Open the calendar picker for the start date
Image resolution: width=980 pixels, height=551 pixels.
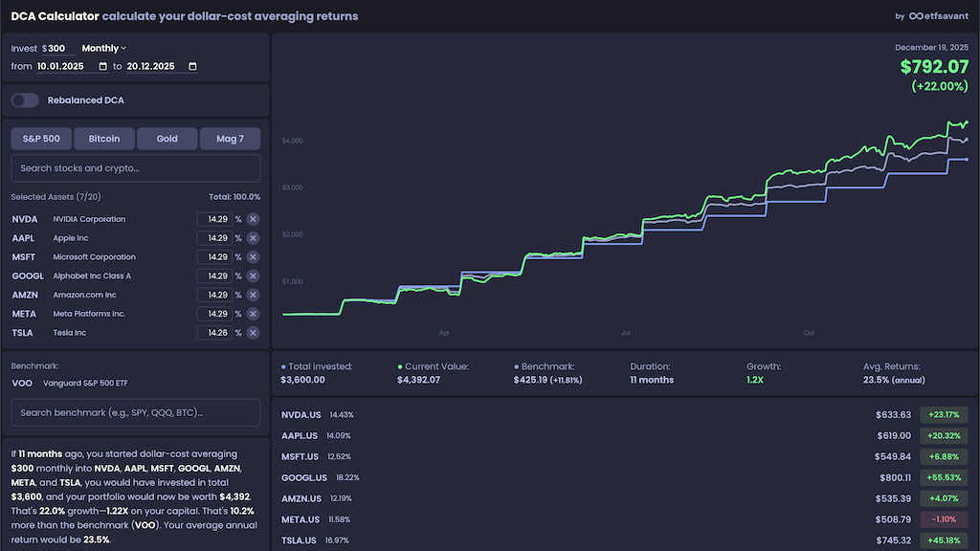(103, 66)
